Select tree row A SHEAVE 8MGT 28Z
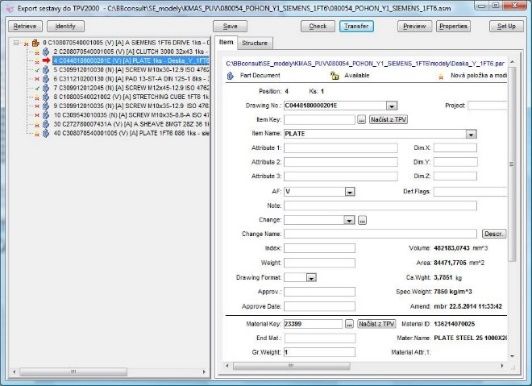Screen dimensions: 532x386 pyautogui.click(x=131, y=124)
